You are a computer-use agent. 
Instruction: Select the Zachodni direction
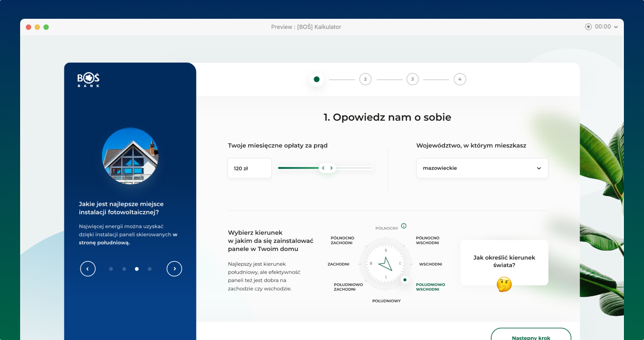pos(338,264)
